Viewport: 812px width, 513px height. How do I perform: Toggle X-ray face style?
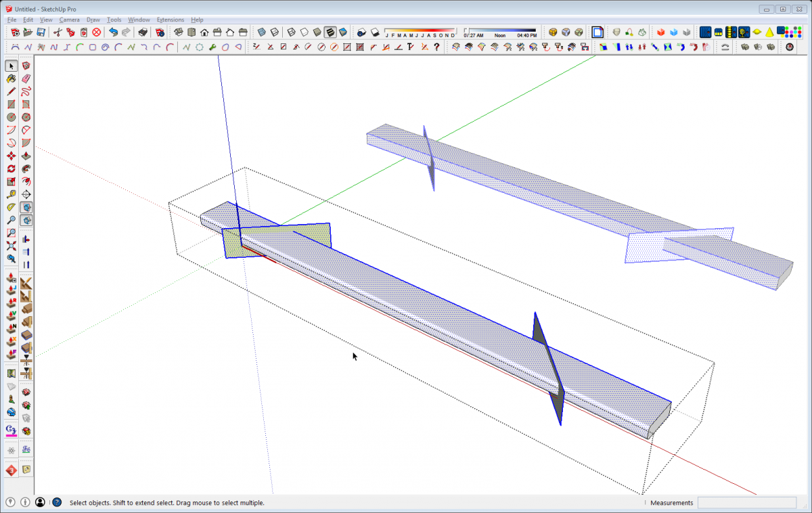point(261,32)
